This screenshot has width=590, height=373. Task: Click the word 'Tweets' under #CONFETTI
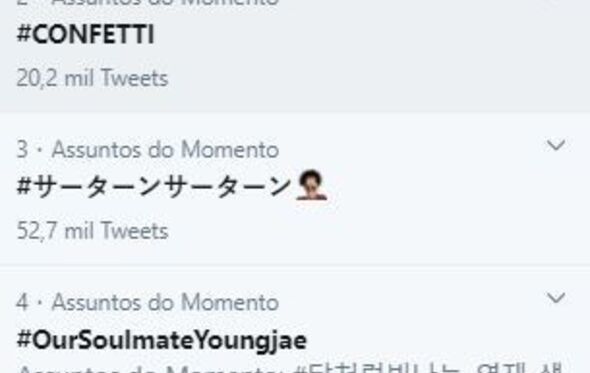click(134, 78)
